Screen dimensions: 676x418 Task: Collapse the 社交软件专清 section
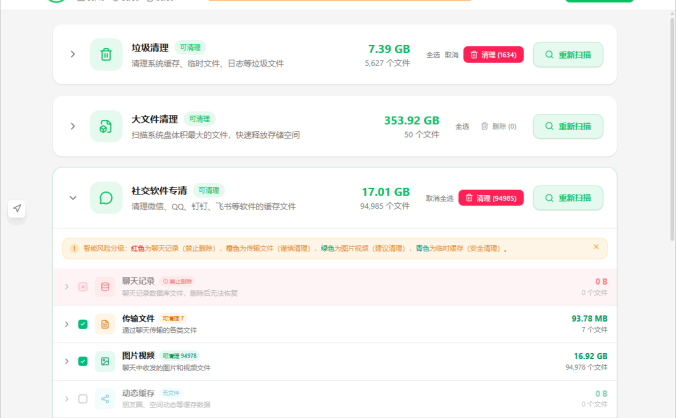pos(73,198)
